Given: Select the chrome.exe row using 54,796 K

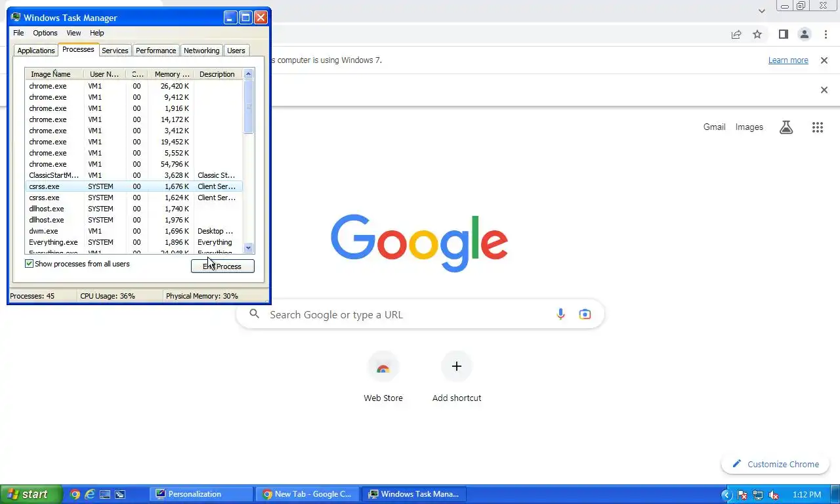Looking at the screenshot, I should (x=134, y=164).
